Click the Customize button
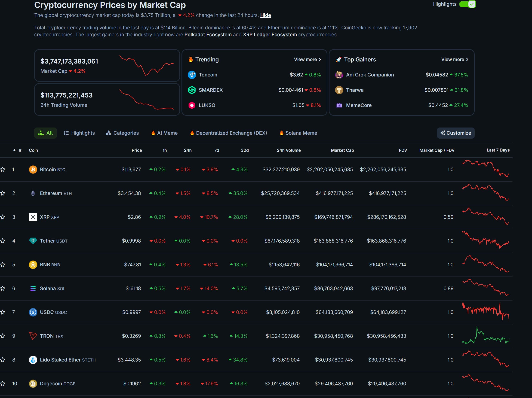 pyautogui.click(x=455, y=133)
